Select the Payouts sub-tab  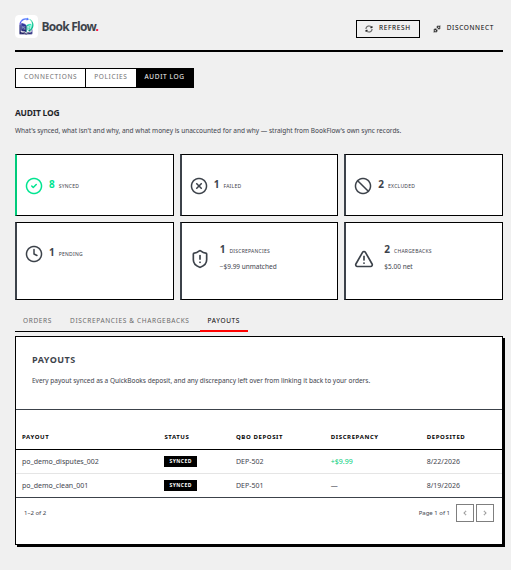click(x=224, y=321)
